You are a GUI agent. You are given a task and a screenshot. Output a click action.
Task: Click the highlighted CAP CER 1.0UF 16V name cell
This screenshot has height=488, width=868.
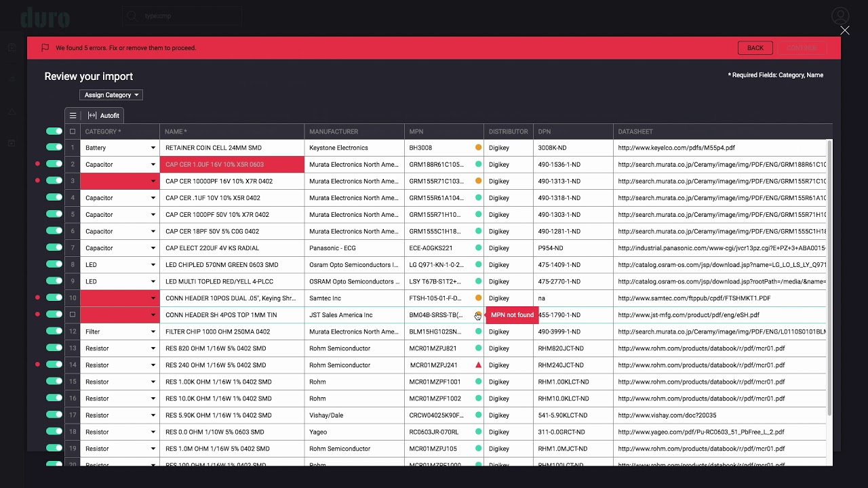pos(232,165)
